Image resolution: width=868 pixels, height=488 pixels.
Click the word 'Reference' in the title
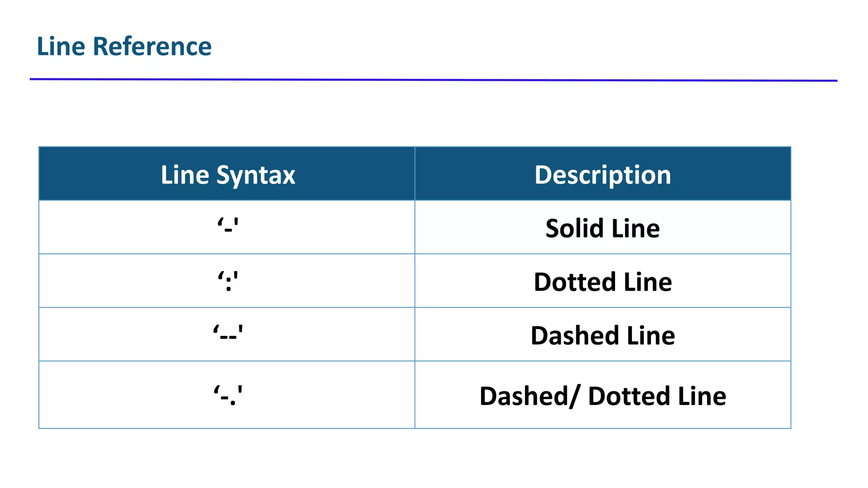[x=152, y=46]
